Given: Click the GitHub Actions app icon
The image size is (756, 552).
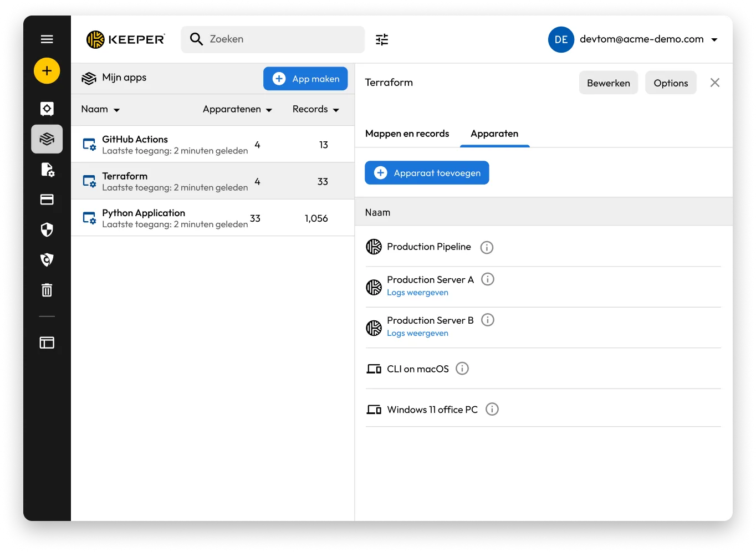Looking at the screenshot, I should tap(89, 145).
